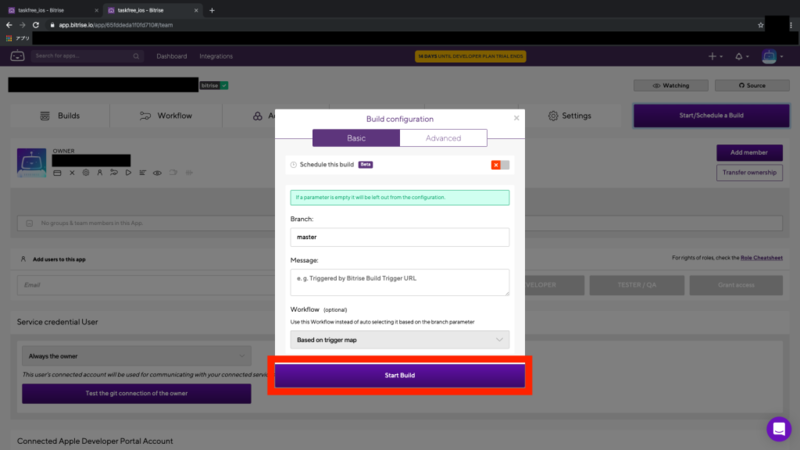Screen dimensions: 800x450
Task: Switch to the Basic tab
Action: [x=356, y=138]
